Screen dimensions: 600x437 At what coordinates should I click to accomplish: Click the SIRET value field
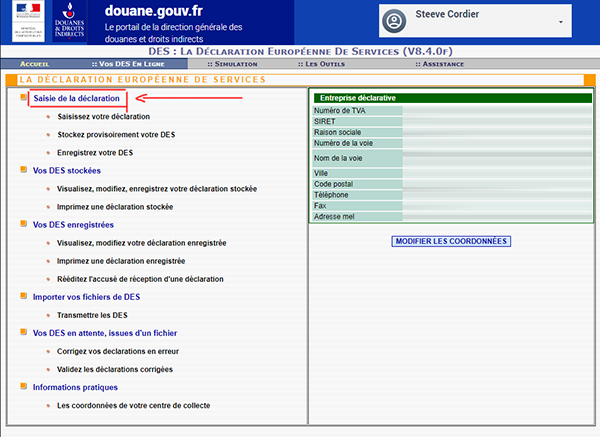click(x=497, y=121)
